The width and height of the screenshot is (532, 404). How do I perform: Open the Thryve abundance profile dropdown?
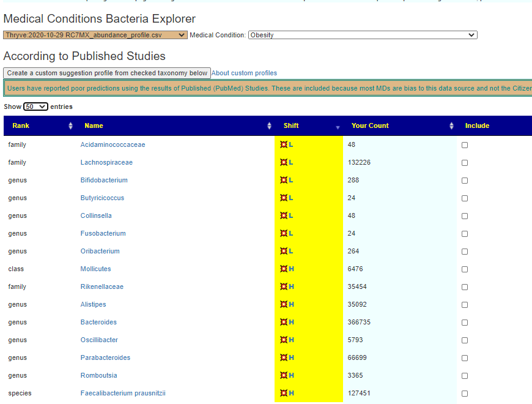pyautogui.click(x=95, y=35)
